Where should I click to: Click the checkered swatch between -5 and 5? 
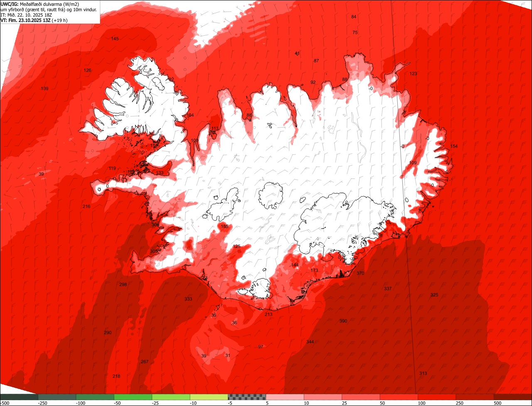(247, 397)
